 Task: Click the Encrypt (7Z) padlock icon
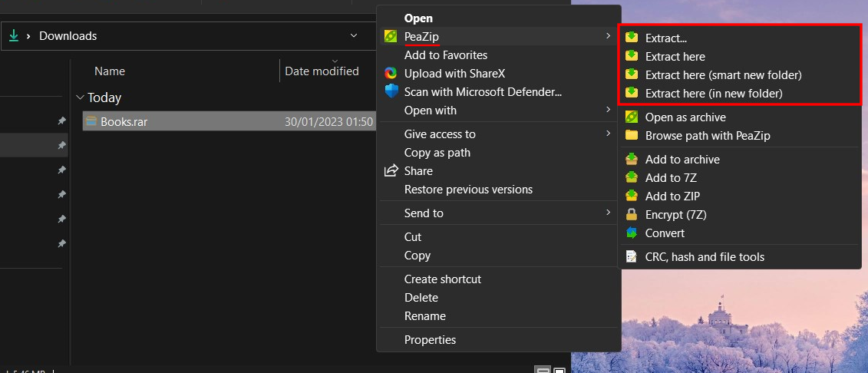coord(632,215)
